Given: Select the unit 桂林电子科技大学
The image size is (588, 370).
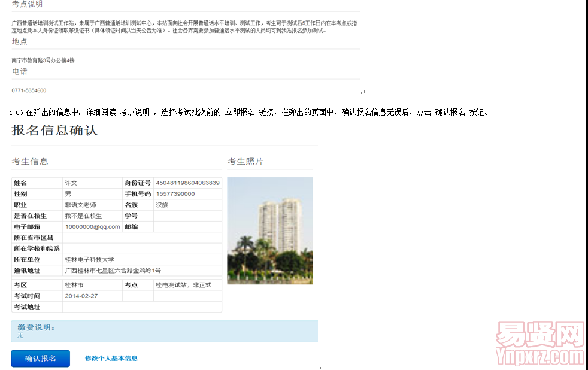Looking at the screenshot, I should tap(90, 259).
